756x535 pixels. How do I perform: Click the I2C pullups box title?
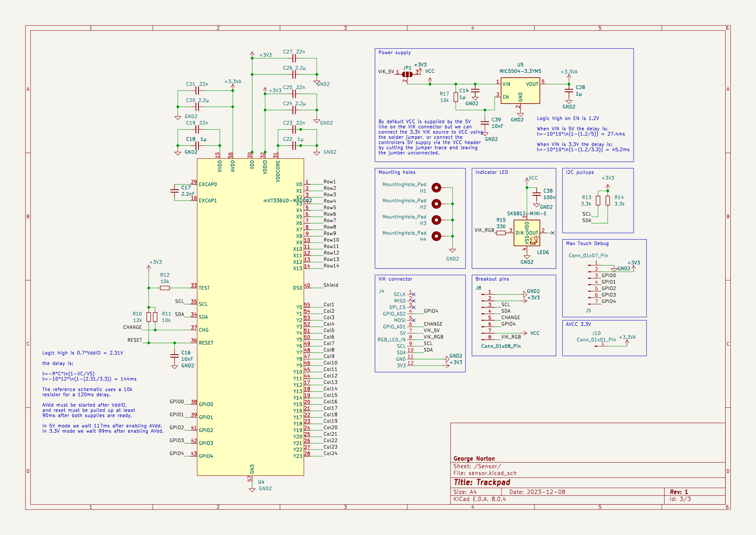coord(580,172)
